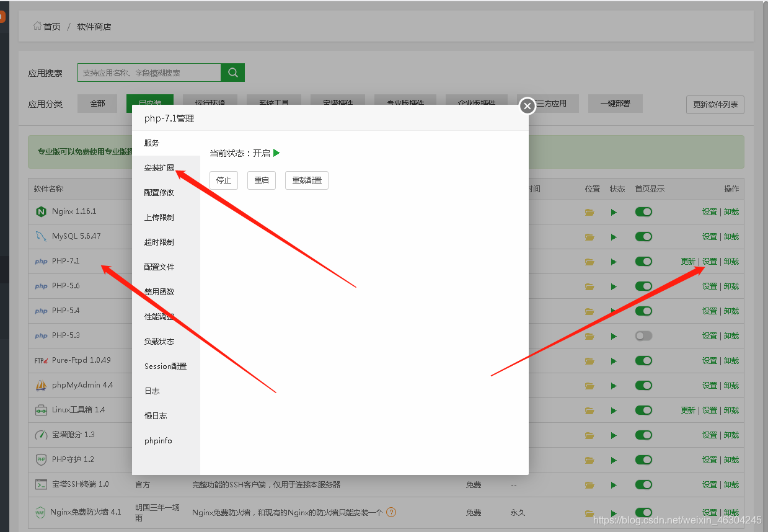Click the Pure-Ftpd FTP icon
This screenshot has height=532, width=768.
41,360
